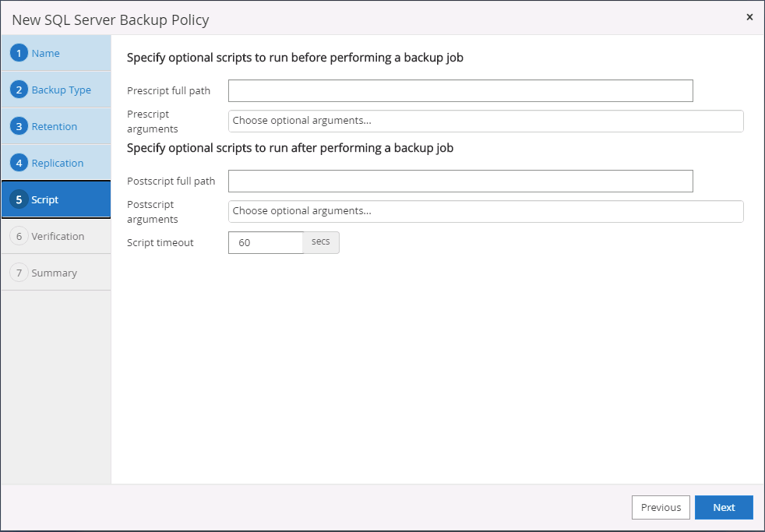
Task: Click the step 6 number circle icon
Action: [x=19, y=237]
